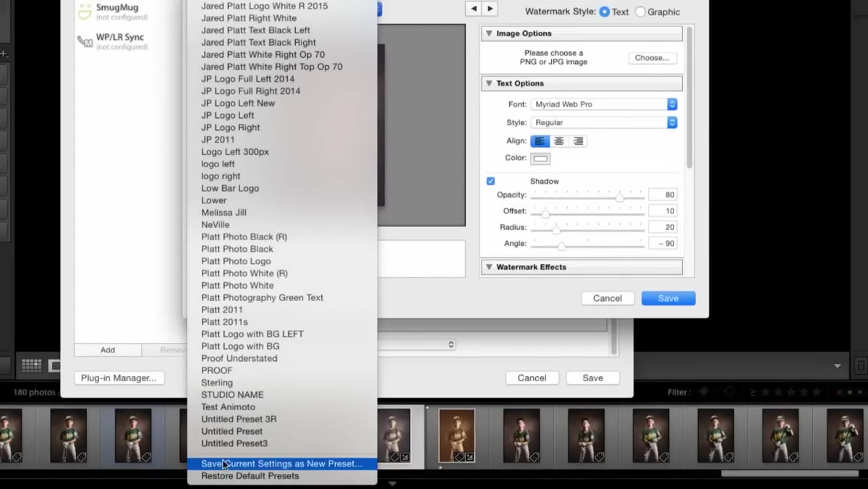The height and width of the screenshot is (489, 868).
Task: Set Watermark Style to Graphic
Action: [640, 12]
